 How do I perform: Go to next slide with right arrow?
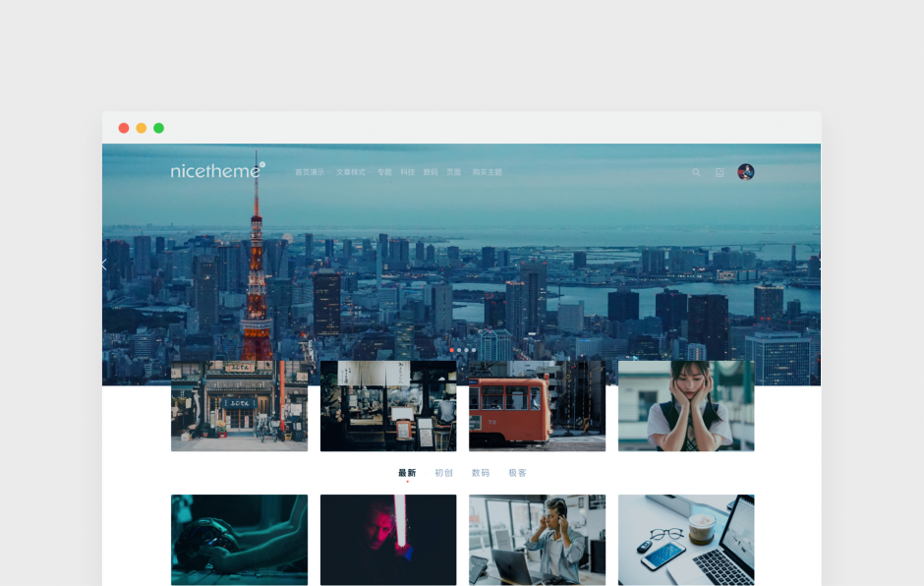pyautogui.click(x=818, y=264)
